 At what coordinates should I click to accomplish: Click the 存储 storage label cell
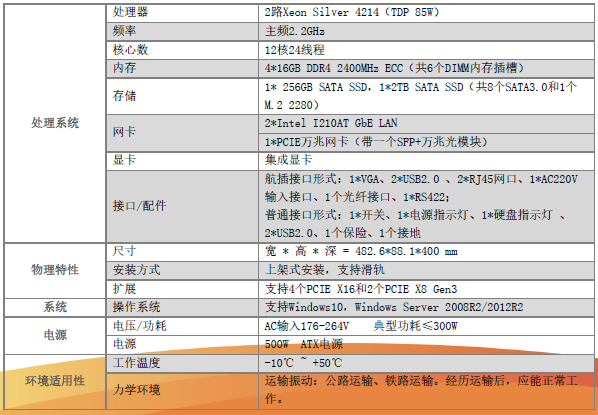(182, 96)
